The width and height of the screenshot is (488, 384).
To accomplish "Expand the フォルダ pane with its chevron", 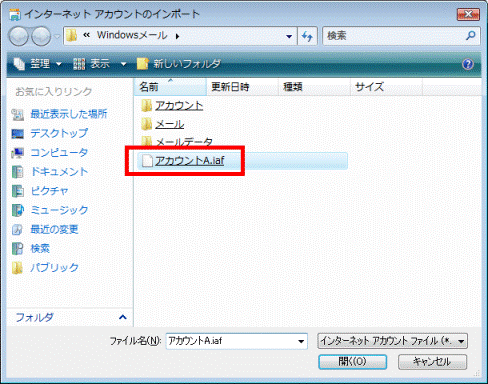I will click(x=123, y=317).
